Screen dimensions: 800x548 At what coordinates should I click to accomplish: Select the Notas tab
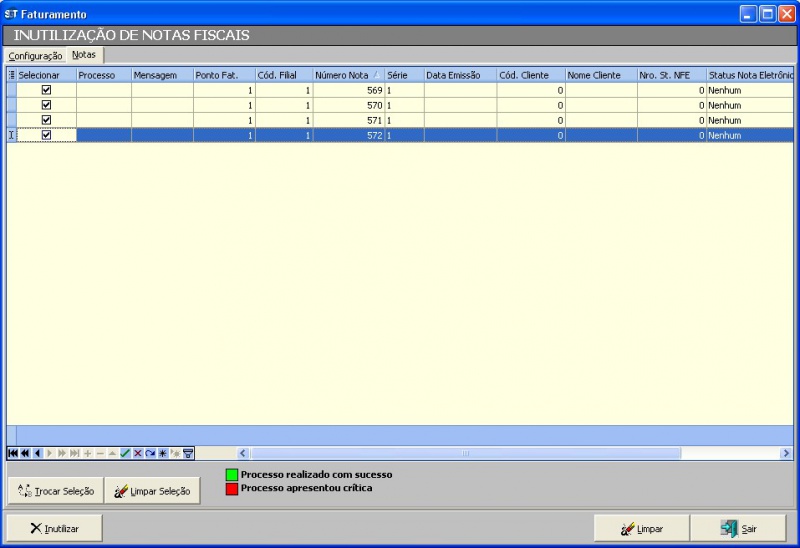click(x=84, y=55)
